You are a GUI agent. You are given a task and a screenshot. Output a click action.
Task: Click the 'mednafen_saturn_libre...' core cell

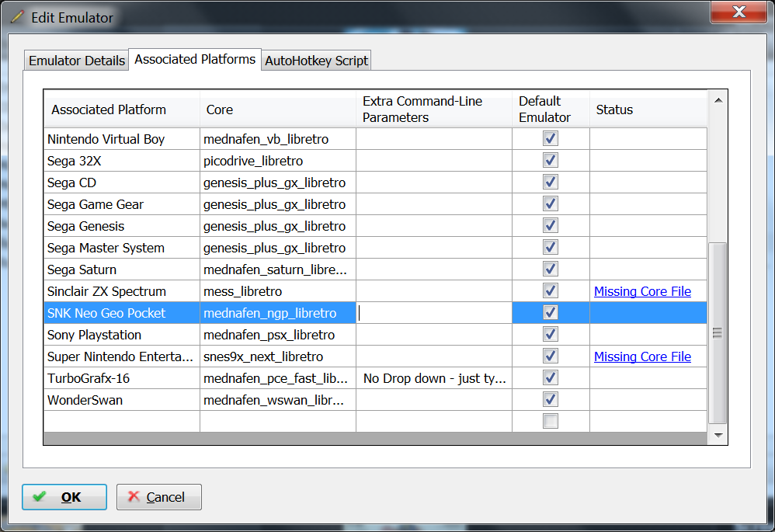(x=278, y=269)
